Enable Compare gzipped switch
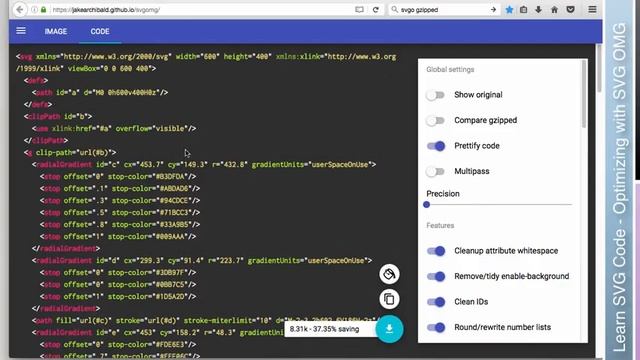 pos(436,120)
